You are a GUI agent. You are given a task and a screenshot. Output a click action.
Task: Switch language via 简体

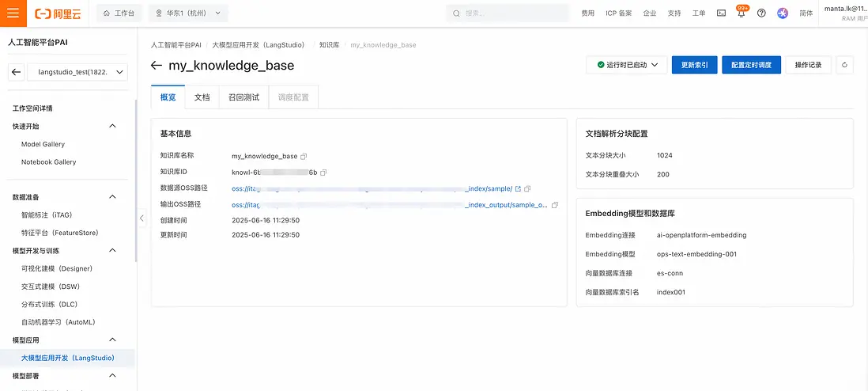click(x=806, y=13)
